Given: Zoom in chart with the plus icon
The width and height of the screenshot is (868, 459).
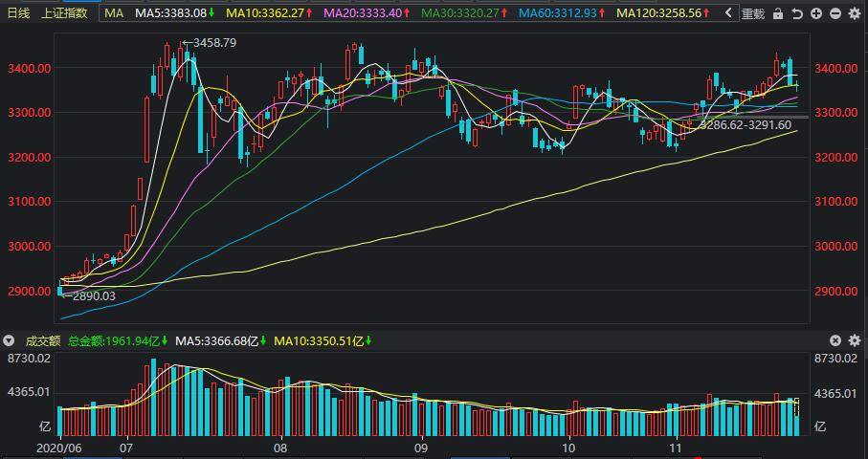Looking at the screenshot, I should click(816, 13).
